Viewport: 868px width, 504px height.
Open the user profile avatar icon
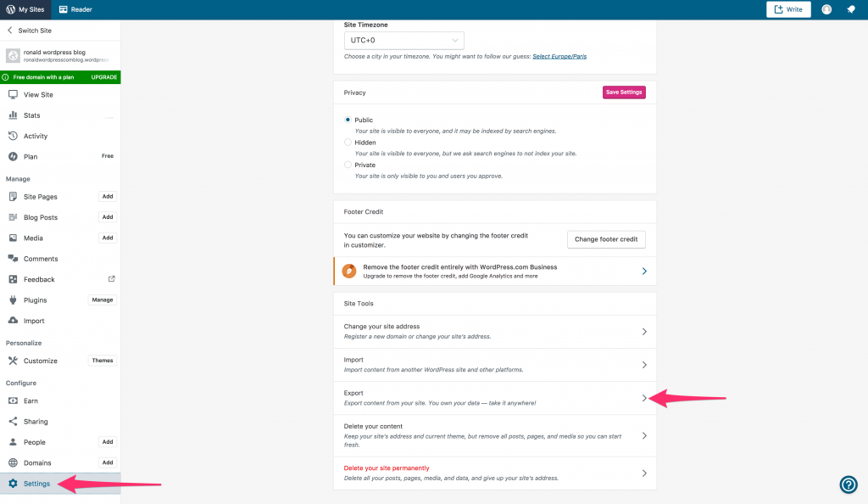tap(826, 9)
